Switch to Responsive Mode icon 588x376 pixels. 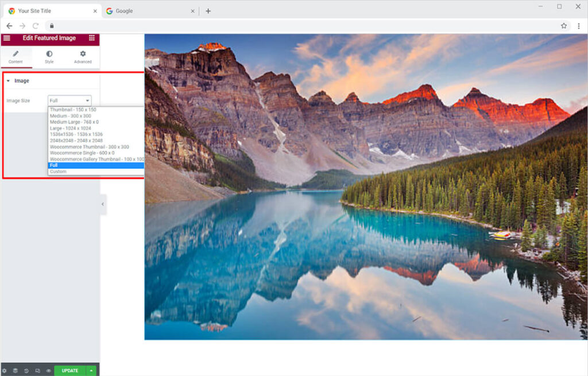tap(37, 371)
